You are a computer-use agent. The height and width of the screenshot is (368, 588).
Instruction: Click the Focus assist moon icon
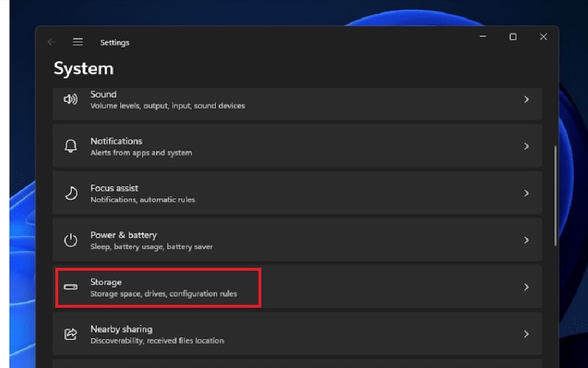[x=71, y=193]
